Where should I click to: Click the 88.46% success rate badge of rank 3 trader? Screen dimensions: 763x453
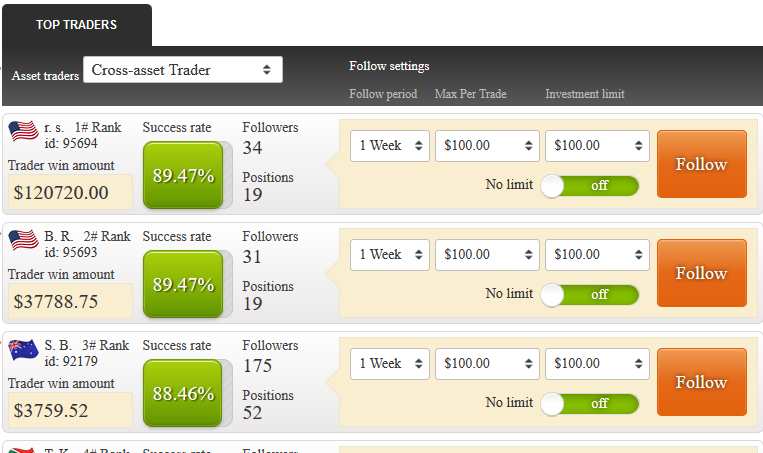(x=183, y=393)
